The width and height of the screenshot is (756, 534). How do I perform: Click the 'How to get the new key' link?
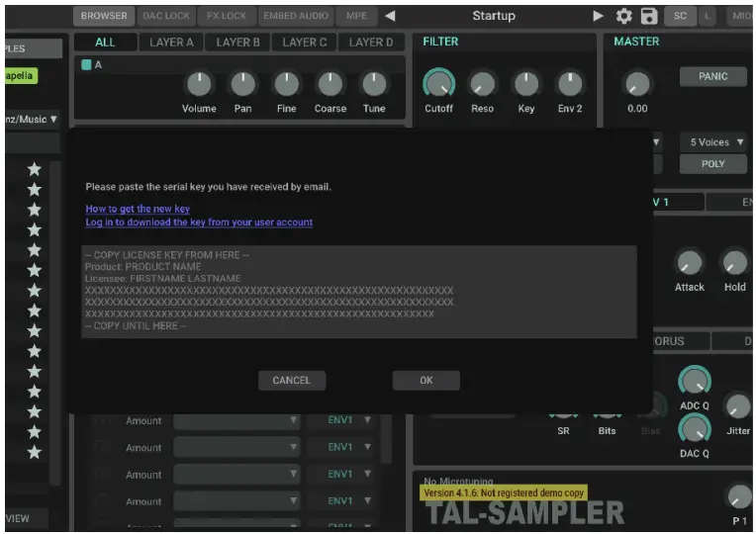click(x=138, y=209)
